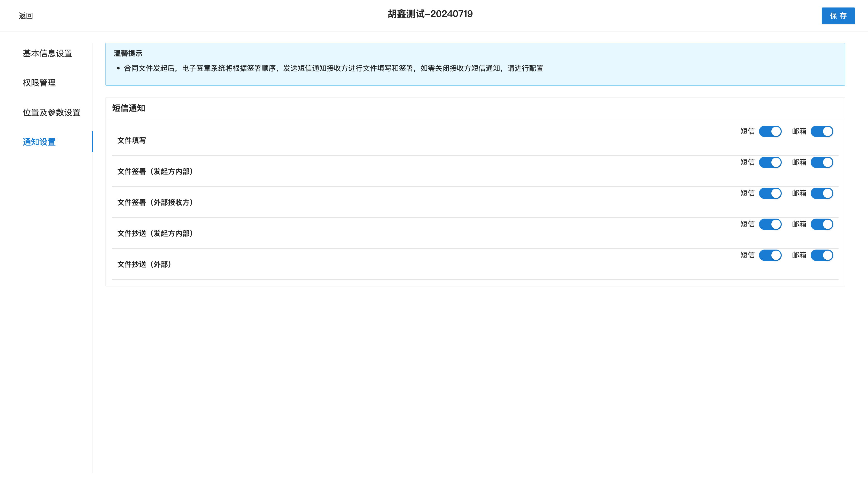Go to 权限管理 tab
868x479 pixels.
click(x=39, y=83)
